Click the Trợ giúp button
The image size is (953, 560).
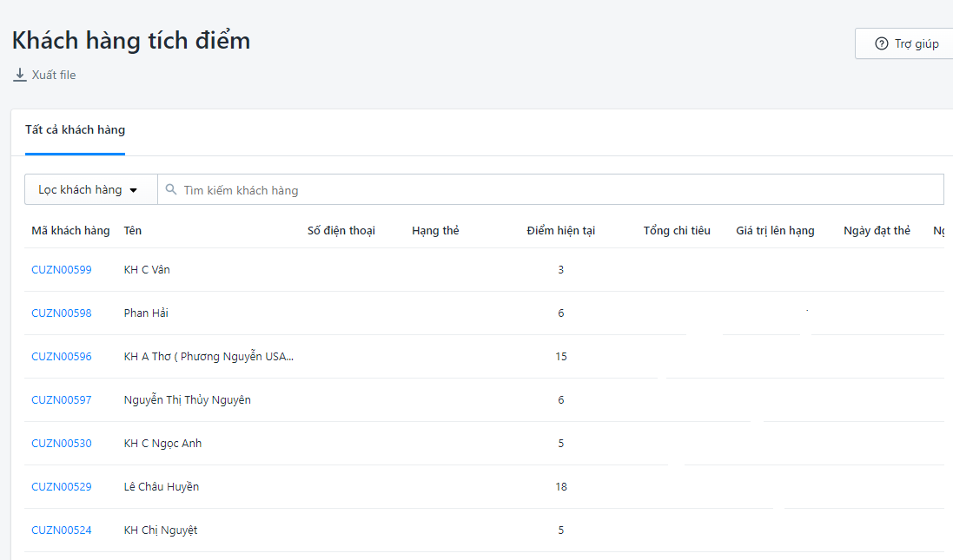(x=907, y=43)
